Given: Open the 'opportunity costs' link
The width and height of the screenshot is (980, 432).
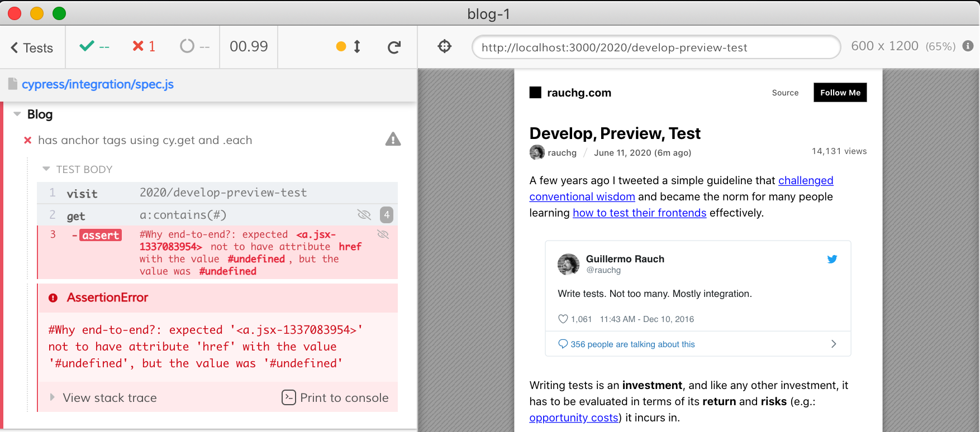Looking at the screenshot, I should coord(574,417).
